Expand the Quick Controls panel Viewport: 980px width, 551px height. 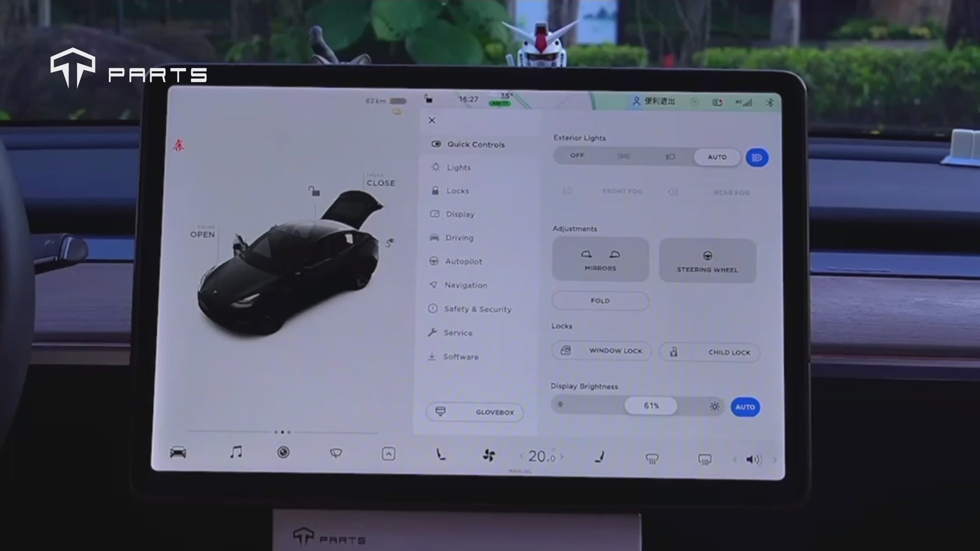click(x=475, y=144)
